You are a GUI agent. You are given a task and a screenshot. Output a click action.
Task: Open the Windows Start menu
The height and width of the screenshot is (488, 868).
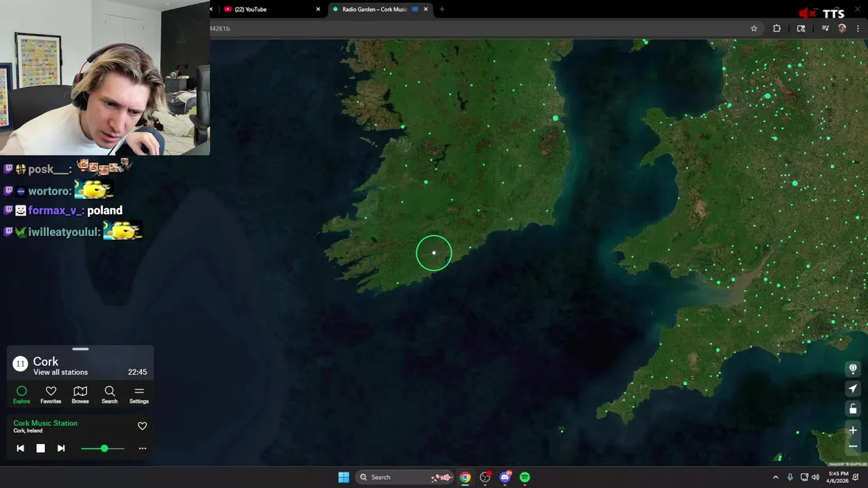[344, 477]
